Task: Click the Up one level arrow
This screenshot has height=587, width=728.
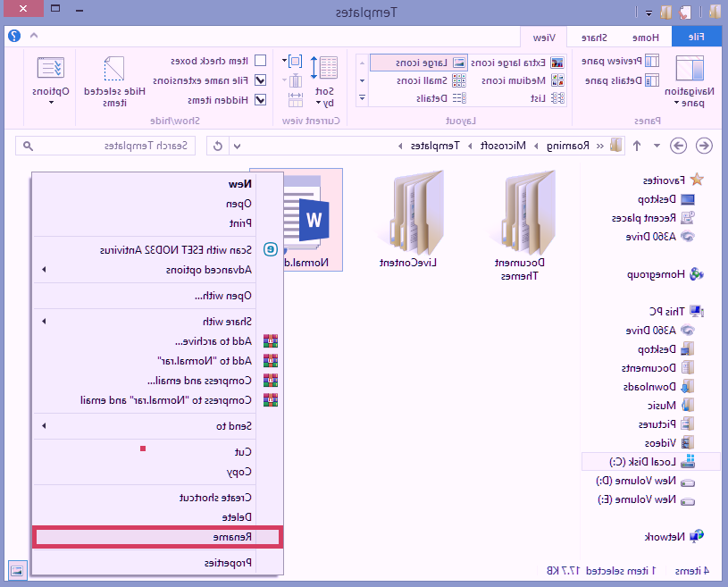Action: 637,146
